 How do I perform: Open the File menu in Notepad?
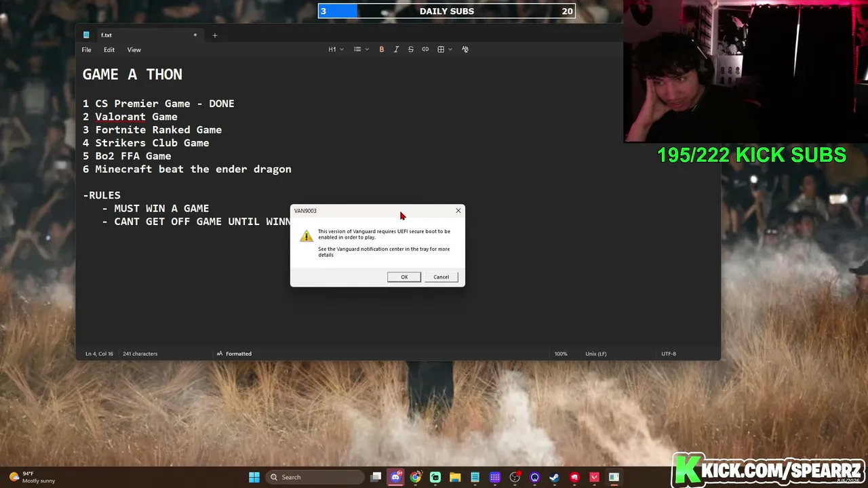(87, 49)
